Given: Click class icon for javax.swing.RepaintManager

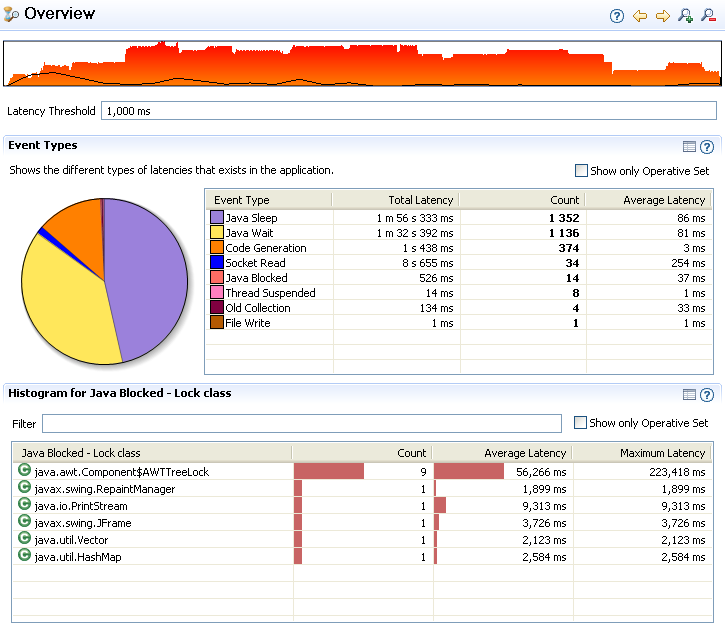Looking at the screenshot, I should [x=24, y=487].
